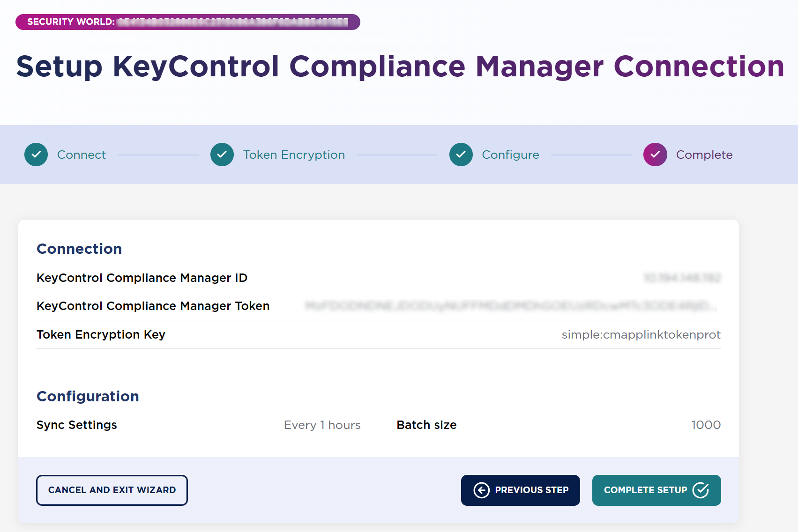
Task: Click the Connect step checkmark icon
Action: click(x=36, y=155)
